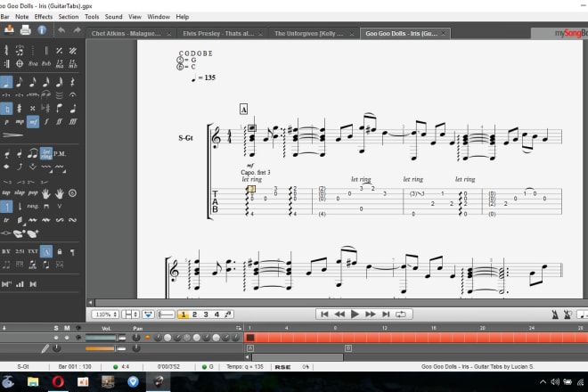Choose piano (p) dynamic
This screenshot has width=588, height=392.
click(6, 122)
